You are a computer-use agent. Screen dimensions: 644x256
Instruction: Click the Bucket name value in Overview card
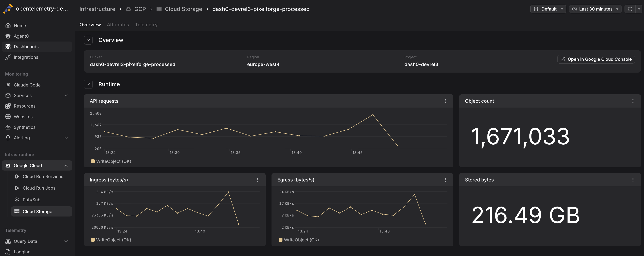coord(132,64)
